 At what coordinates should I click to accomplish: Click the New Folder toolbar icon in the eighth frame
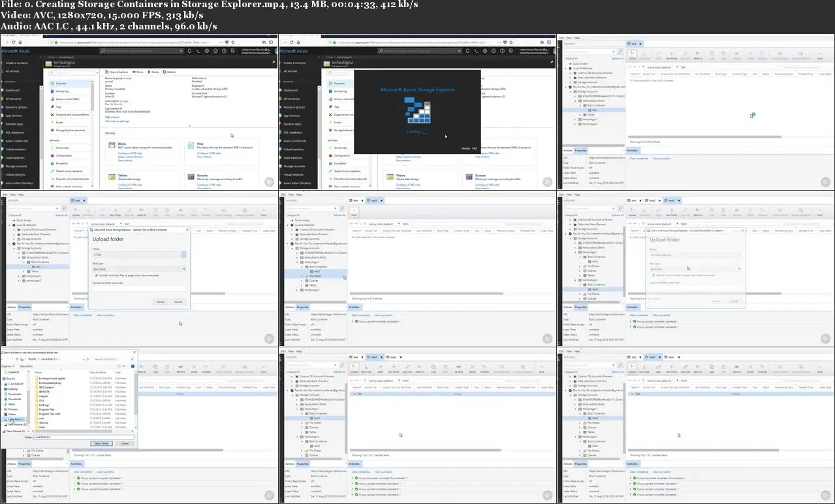(x=394, y=369)
